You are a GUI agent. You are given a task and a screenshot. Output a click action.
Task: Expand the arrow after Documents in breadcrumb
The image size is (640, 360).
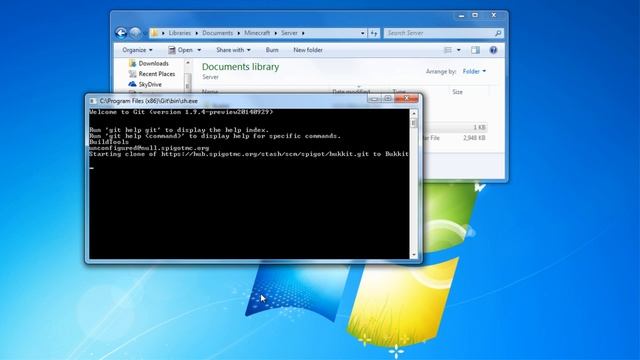point(238,33)
